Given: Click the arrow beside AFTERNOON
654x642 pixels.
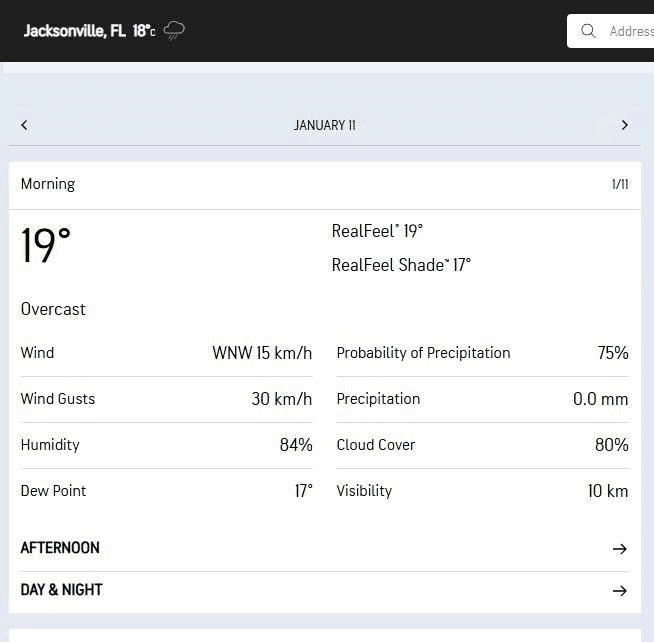Looking at the screenshot, I should (619, 549).
